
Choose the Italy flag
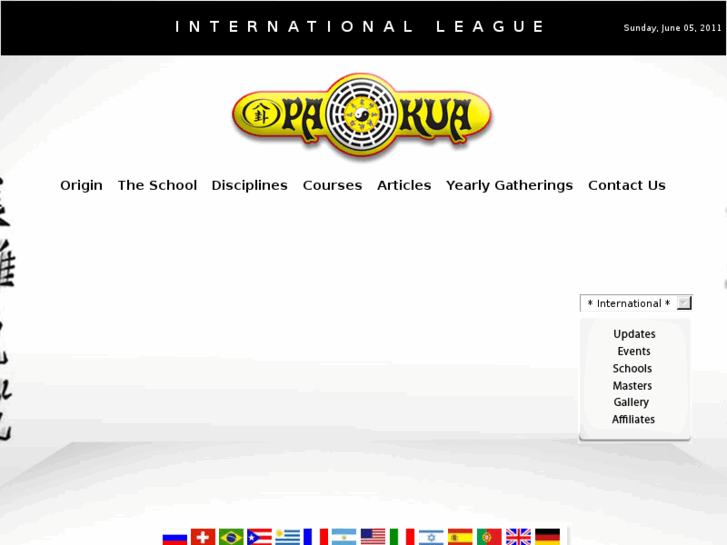402,537
